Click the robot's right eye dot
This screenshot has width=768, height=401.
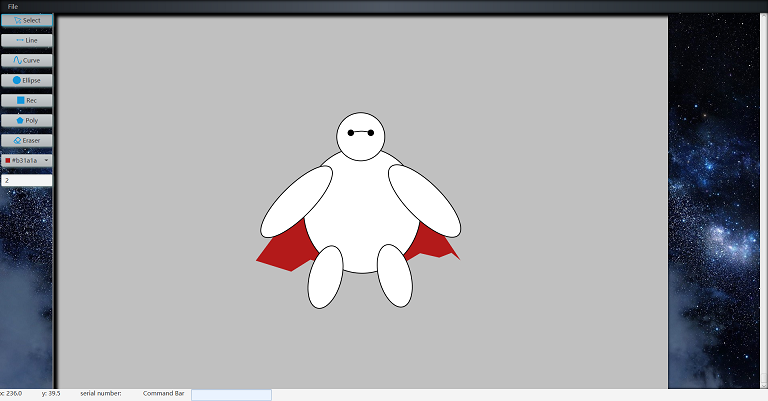pyautogui.click(x=371, y=133)
